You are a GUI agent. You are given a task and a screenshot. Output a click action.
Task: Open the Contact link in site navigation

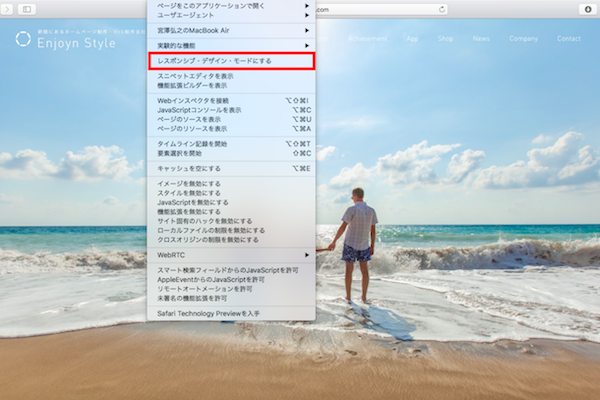point(568,38)
